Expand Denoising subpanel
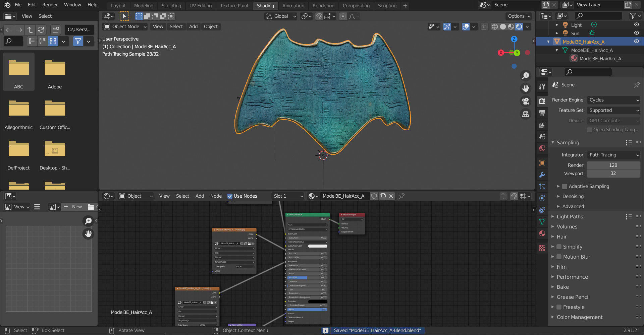 point(573,196)
